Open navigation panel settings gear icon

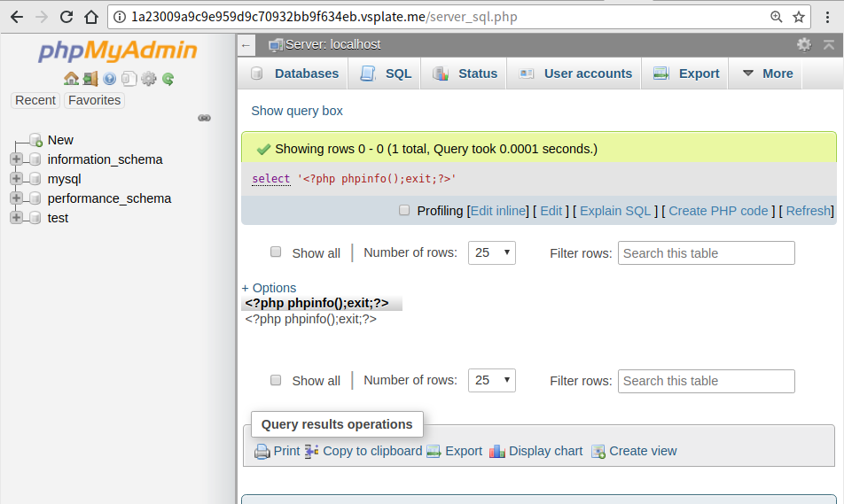tap(149, 79)
